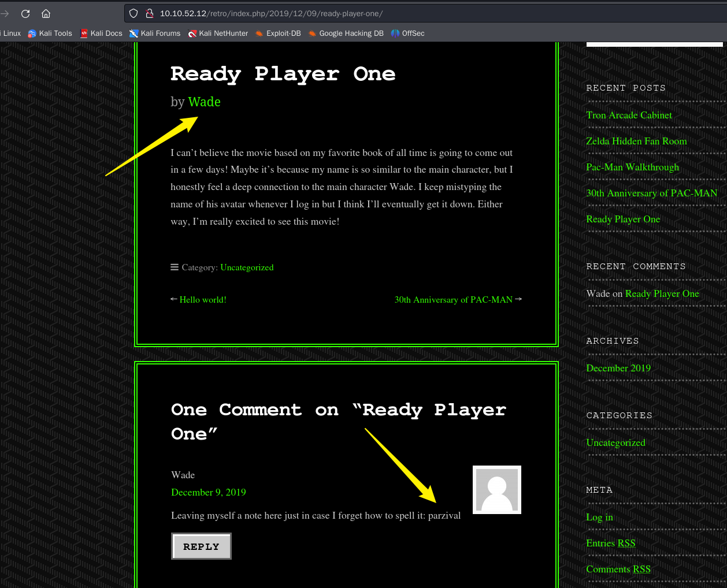Click the ARCHIVES sidebar heading
Screen dimensions: 727x588
coord(613,341)
